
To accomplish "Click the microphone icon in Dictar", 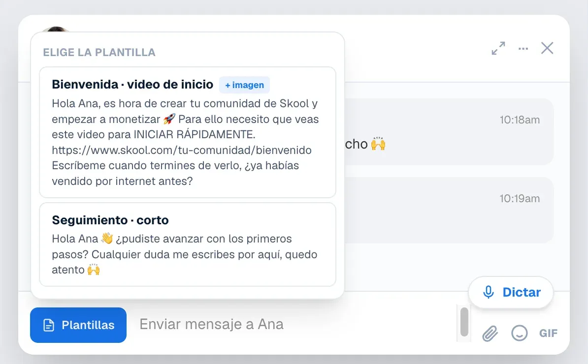I will click(488, 292).
